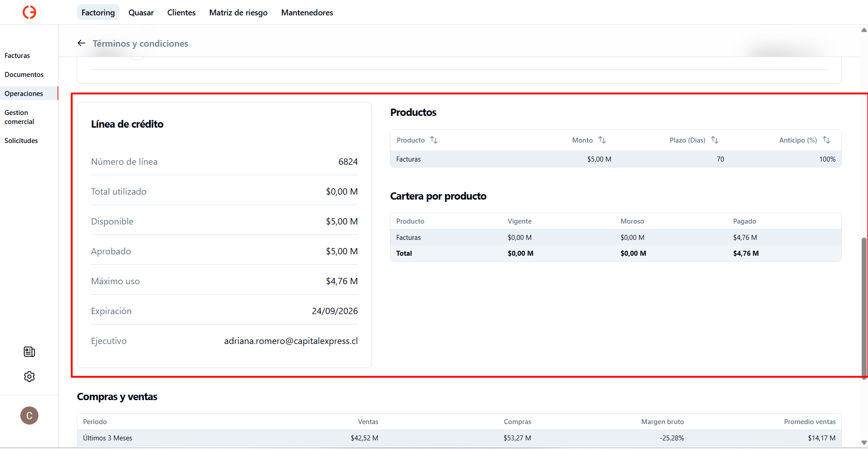Select Facturas in the left sidebar
Viewport: 868px width, 449px height.
[17, 56]
